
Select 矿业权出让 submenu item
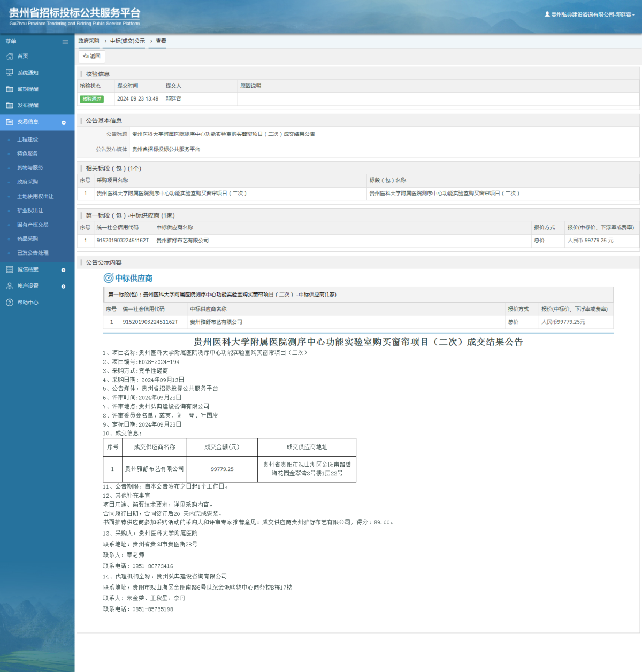[x=30, y=211]
